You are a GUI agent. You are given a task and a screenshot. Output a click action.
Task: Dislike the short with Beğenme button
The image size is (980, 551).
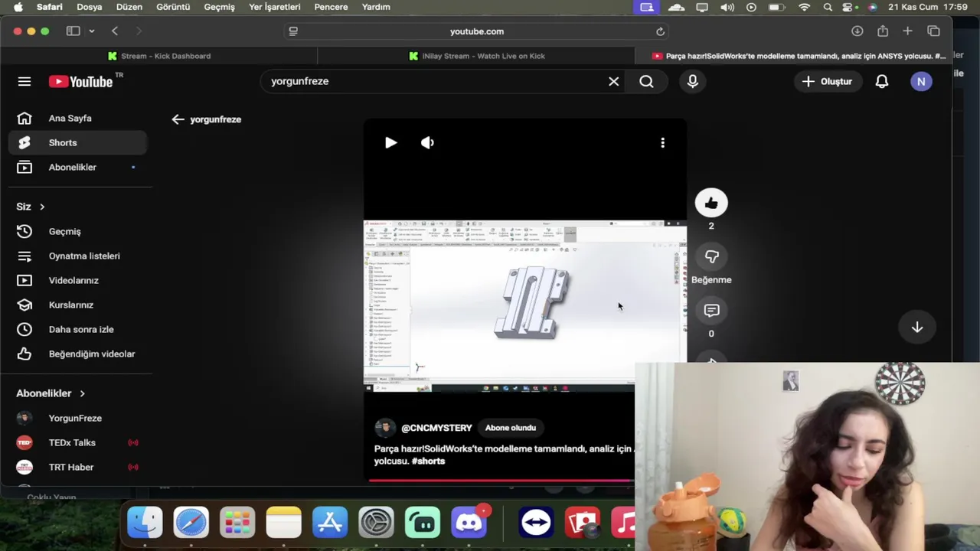tap(711, 256)
